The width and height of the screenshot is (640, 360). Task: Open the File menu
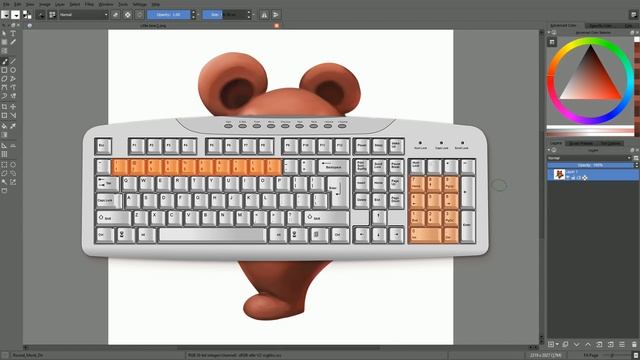[6, 4]
